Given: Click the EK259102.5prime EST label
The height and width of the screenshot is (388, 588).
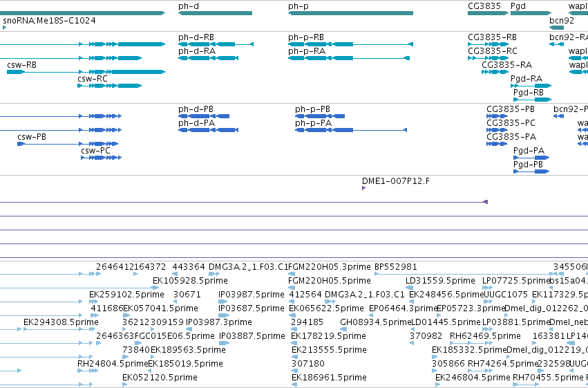Looking at the screenshot, I should [126, 295].
